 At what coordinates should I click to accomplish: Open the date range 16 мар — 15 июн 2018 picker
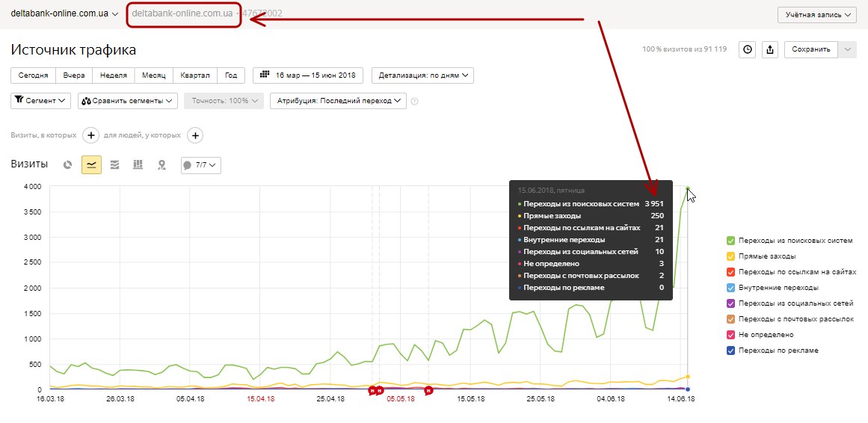[x=308, y=75]
